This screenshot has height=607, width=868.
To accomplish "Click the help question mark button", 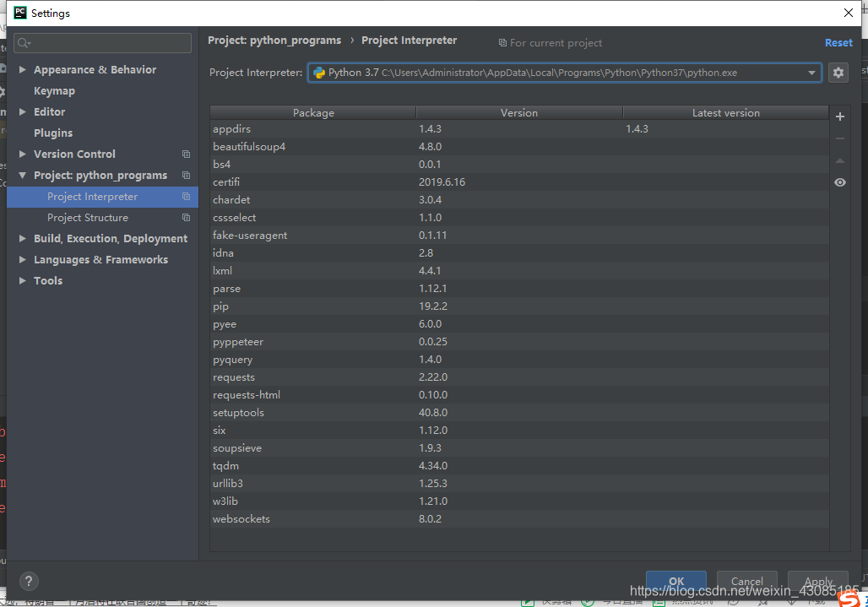I will [29, 581].
